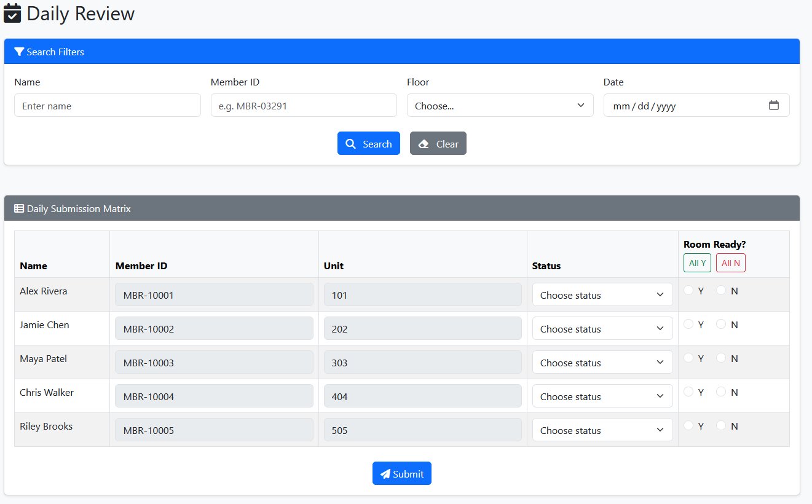Click the All N button under Room Ready

[x=730, y=262]
